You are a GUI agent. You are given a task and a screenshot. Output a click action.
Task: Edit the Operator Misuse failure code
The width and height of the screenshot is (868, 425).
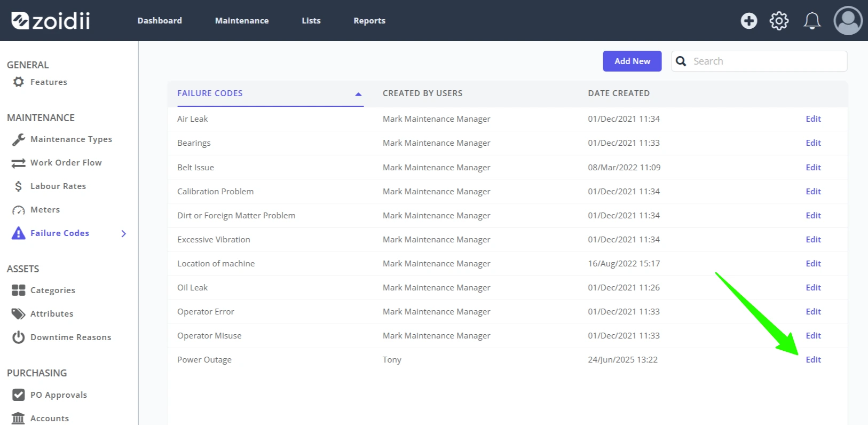[813, 336]
